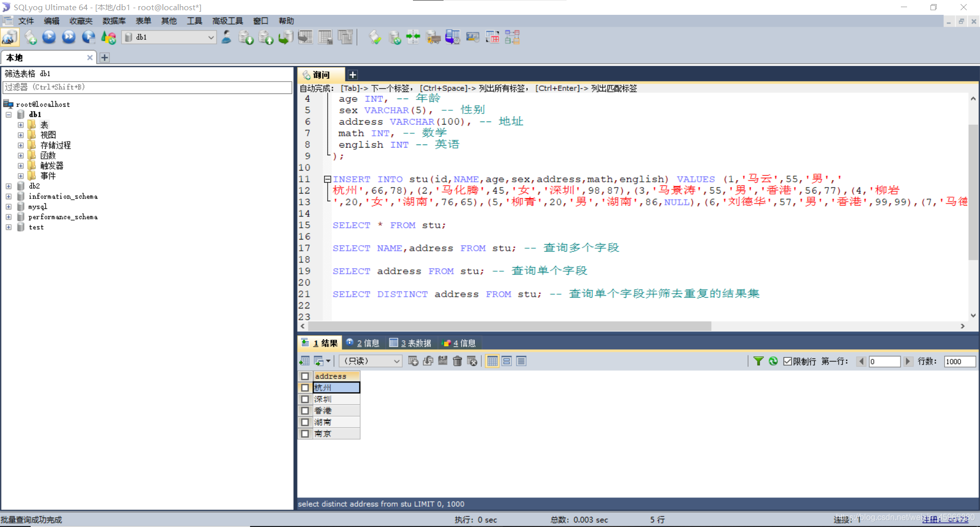Add a new connection tab
980x527 pixels.
tap(105, 58)
